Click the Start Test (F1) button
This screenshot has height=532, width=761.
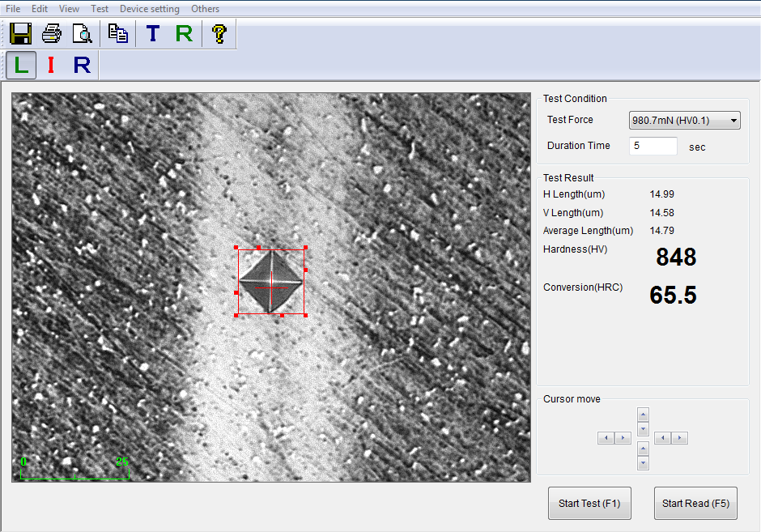coord(589,504)
